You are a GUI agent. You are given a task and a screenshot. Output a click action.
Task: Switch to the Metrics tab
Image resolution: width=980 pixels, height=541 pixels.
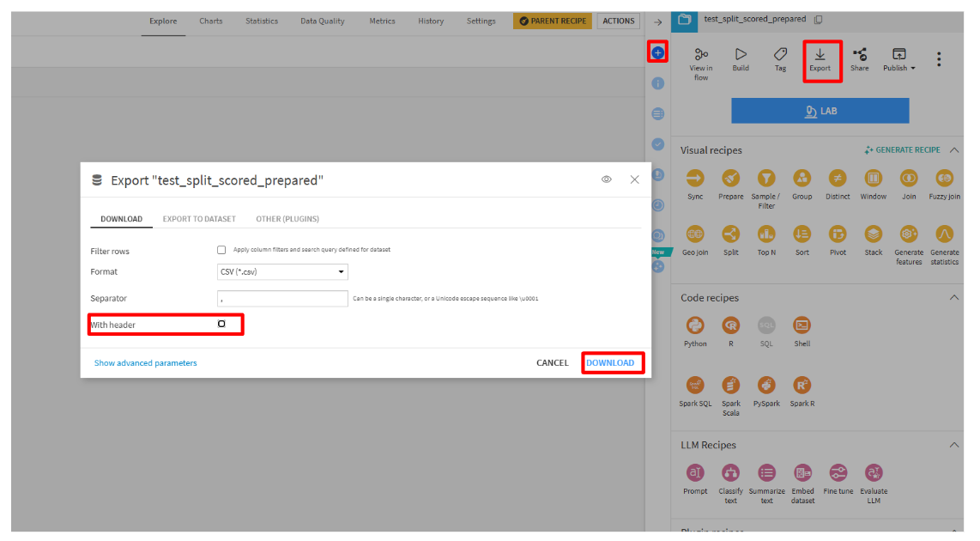[382, 21]
